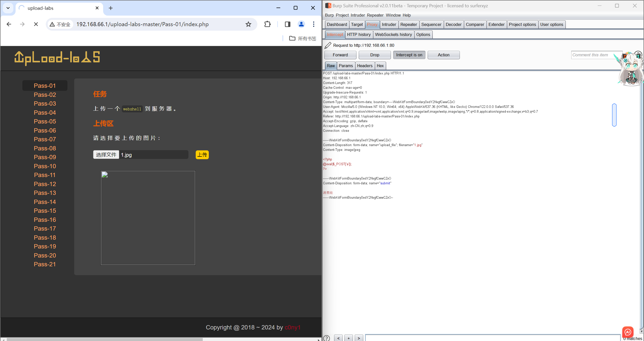
Task: Click the Pass-02 sidebar navigation item
Action: pos(44,95)
